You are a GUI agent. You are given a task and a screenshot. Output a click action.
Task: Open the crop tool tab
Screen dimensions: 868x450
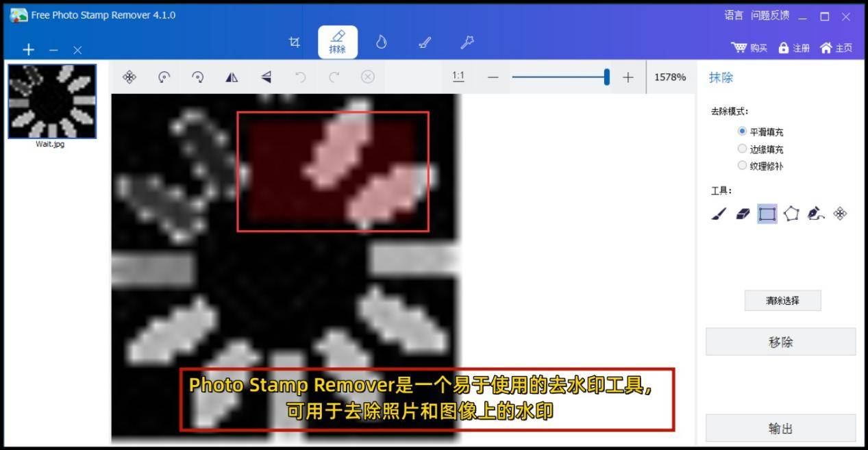295,42
